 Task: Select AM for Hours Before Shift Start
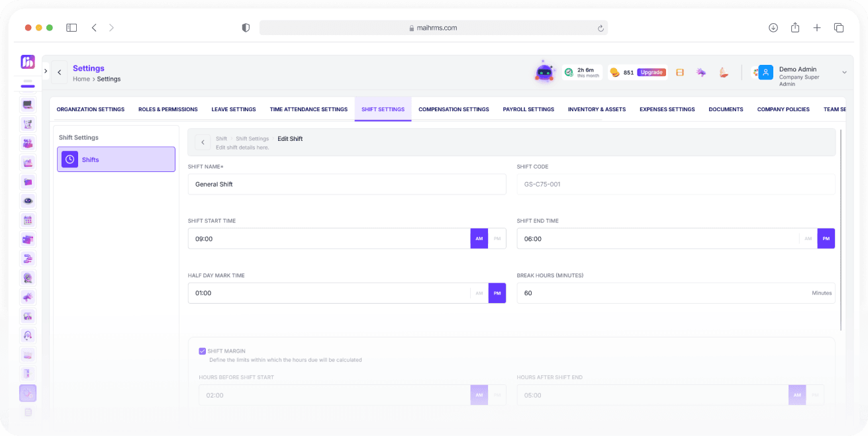coord(479,395)
